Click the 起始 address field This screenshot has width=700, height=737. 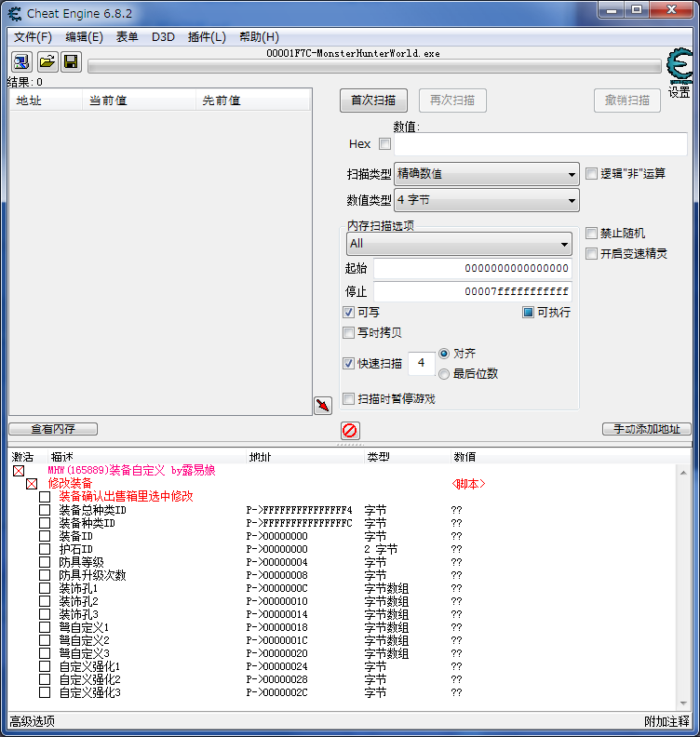point(473,268)
